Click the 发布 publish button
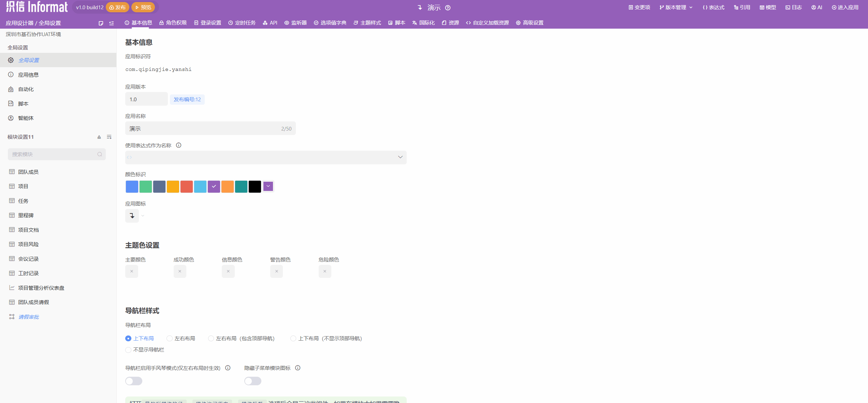 coord(118,8)
